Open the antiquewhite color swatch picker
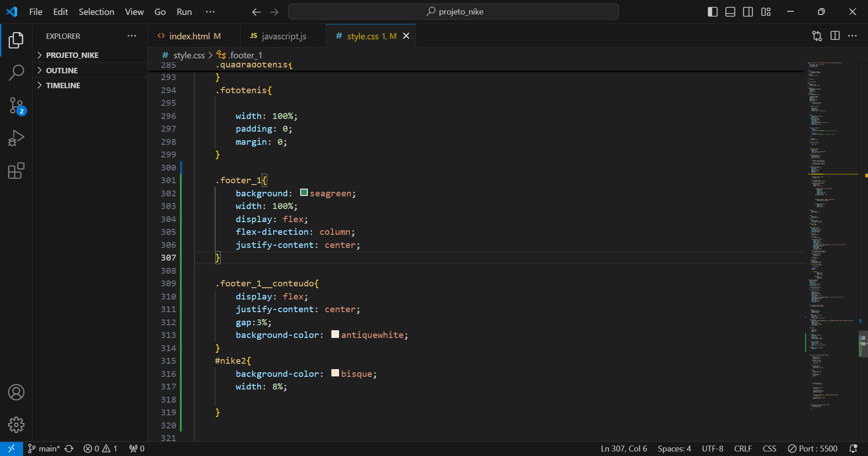The height and width of the screenshot is (456, 868). click(335, 334)
